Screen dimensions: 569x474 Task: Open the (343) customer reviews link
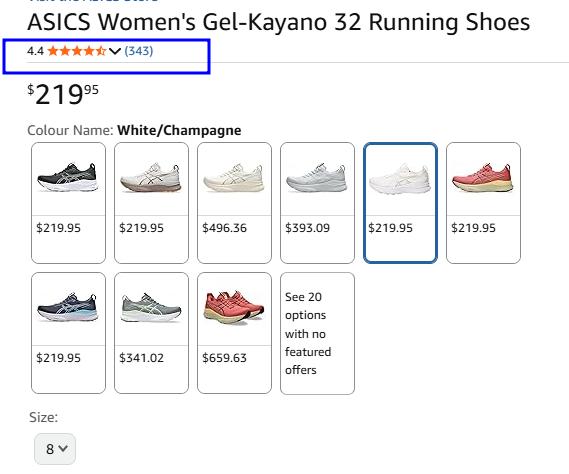[x=139, y=51]
